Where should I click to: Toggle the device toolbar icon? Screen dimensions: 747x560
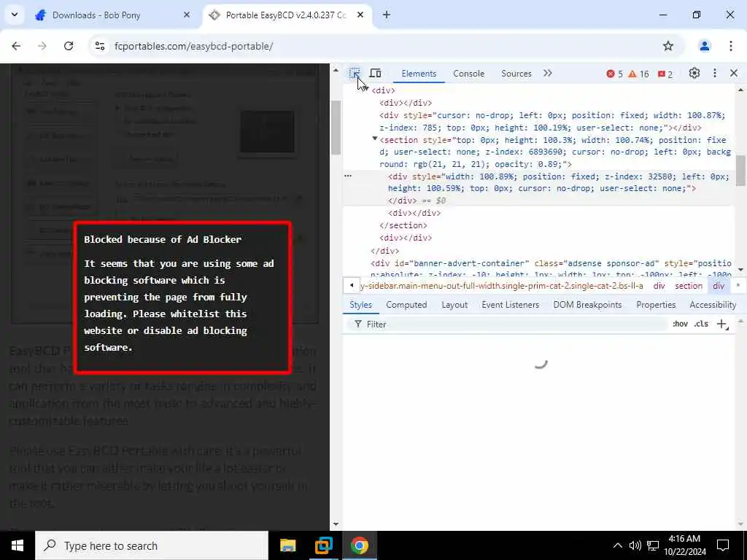[x=376, y=74]
